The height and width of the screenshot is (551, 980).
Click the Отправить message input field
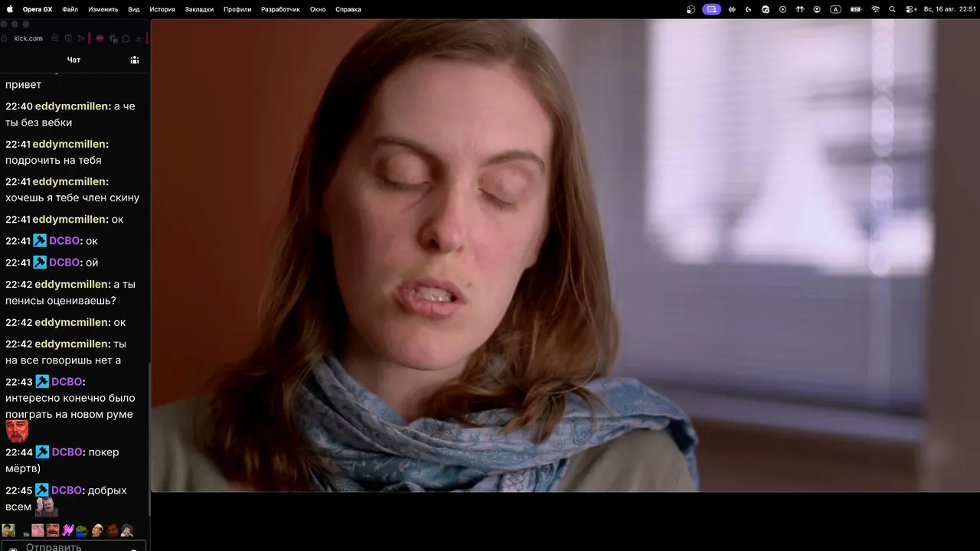coord(73,546)
